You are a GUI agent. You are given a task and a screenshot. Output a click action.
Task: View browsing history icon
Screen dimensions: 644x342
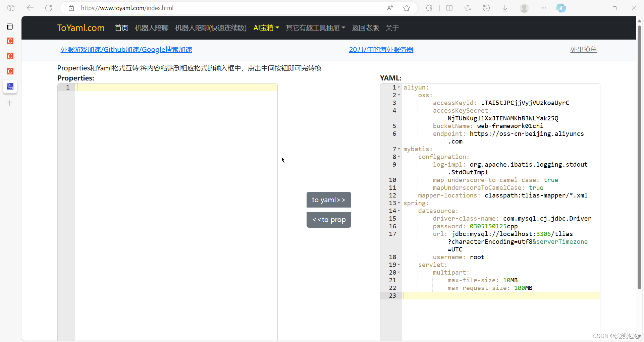486,8
